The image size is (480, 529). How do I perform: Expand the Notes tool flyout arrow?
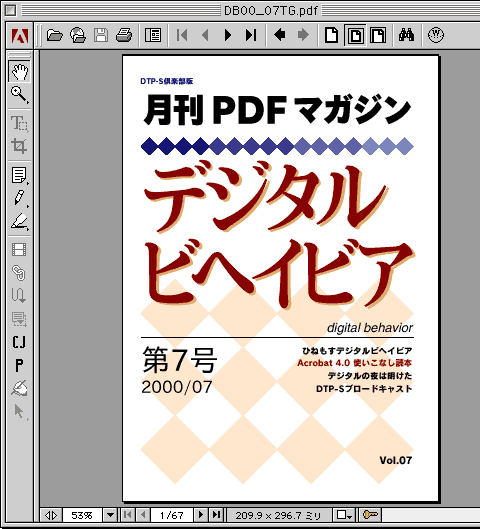tap(28, 184)
